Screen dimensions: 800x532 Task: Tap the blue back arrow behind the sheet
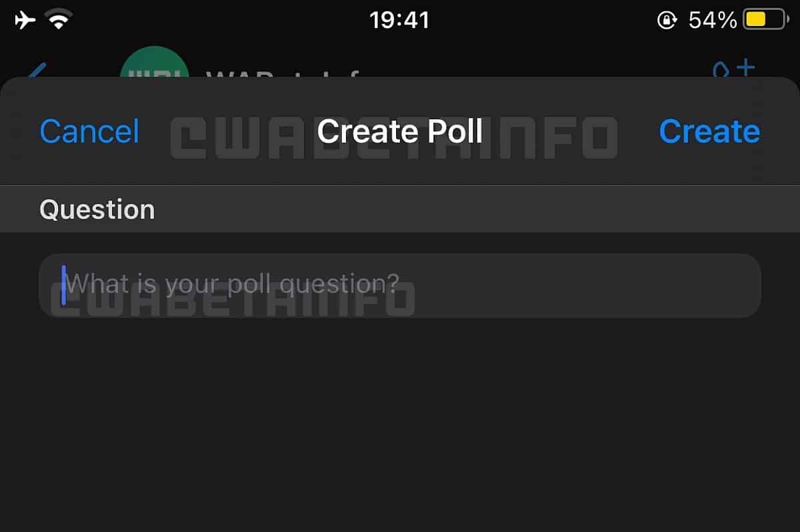coord(37,69)
